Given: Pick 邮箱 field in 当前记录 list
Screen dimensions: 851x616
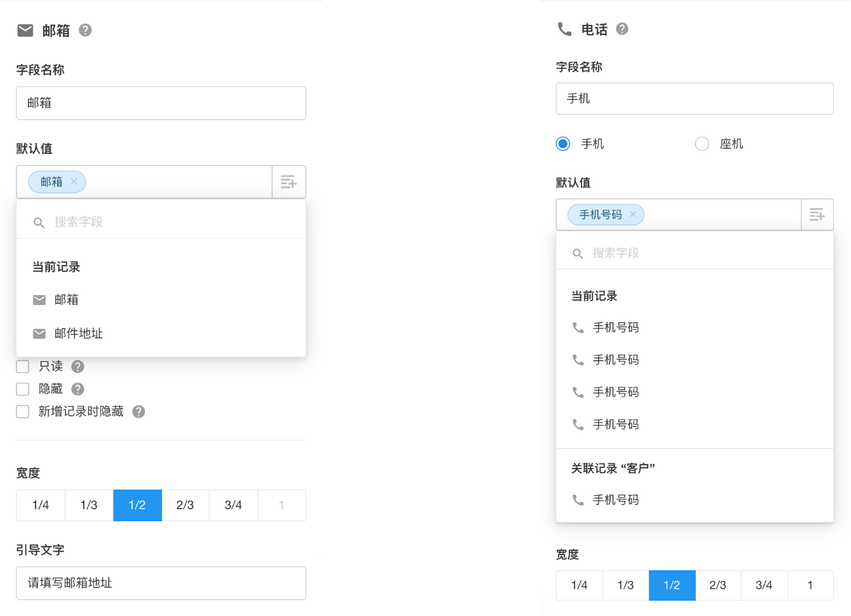Looking at the screenshot, I should pyautogui.click(x=66, y=299).
